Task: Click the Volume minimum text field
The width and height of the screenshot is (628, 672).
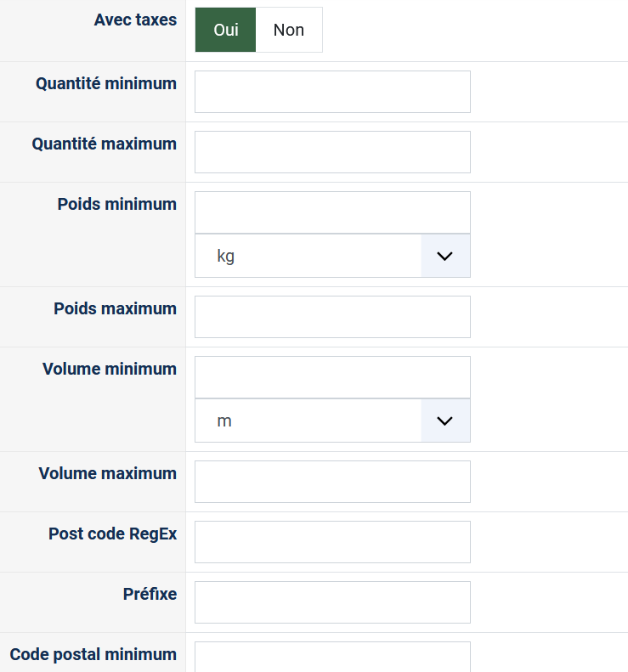Action: click(332, 377)
